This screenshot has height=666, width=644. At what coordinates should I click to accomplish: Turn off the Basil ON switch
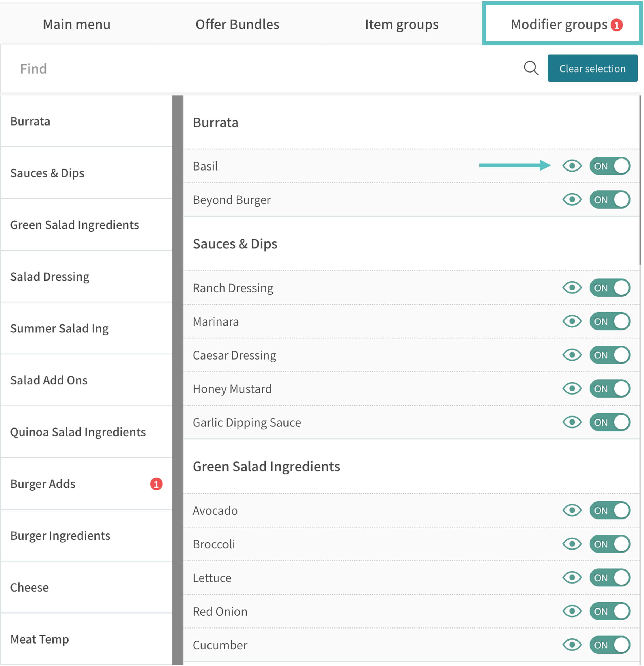610,166
